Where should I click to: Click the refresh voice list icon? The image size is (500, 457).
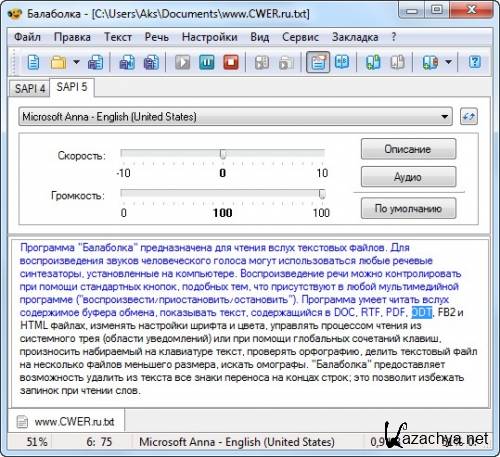469,117
